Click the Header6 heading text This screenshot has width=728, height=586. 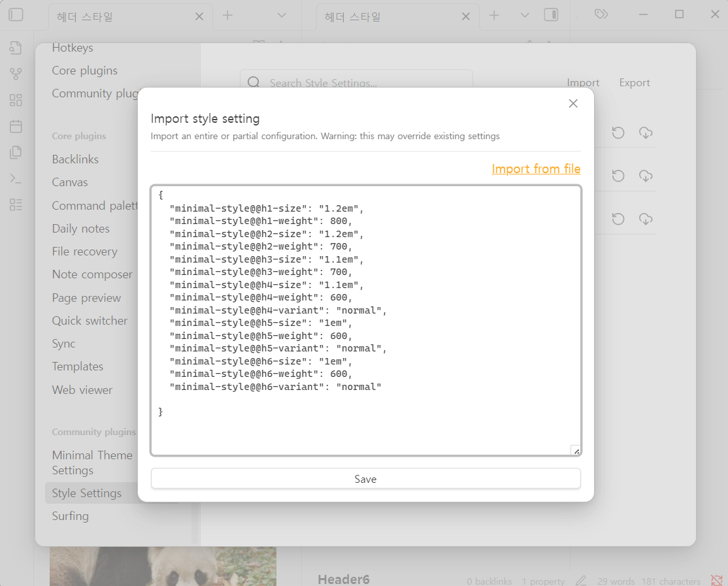[x=344, y=579]
